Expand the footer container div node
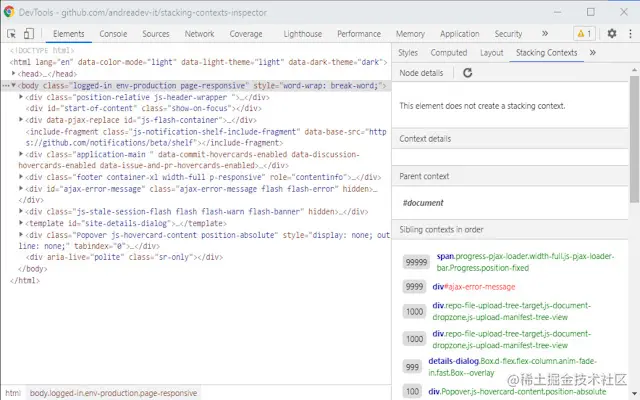Screen dimensions: 640x400 coord(22,177)
